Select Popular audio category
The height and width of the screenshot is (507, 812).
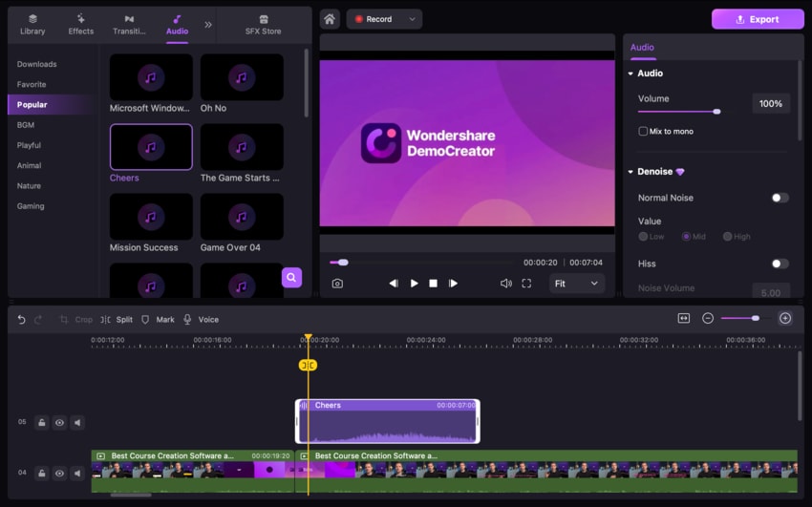32,104
